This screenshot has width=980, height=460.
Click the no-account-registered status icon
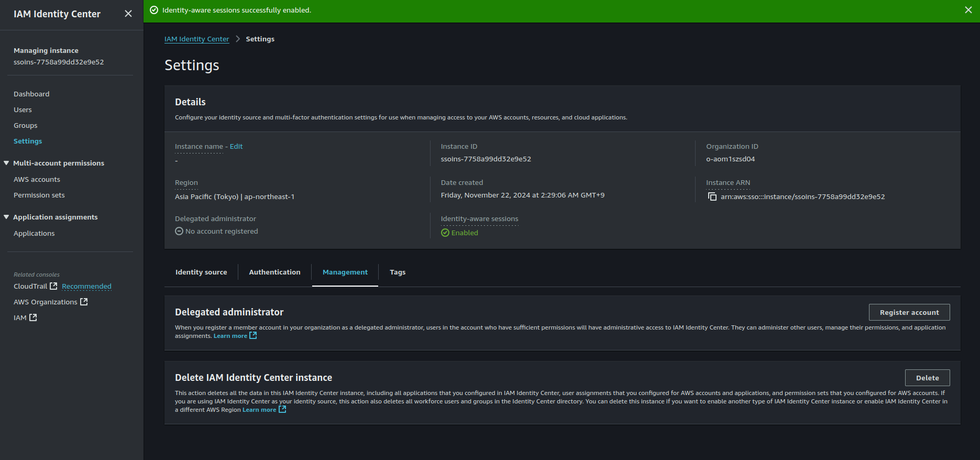coord(179,231)
